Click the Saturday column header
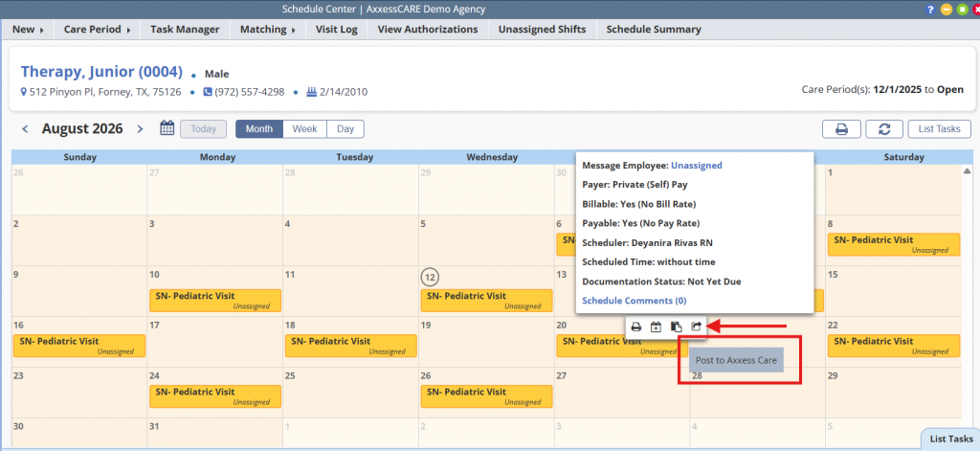This screenshot has height=451, width=980. pos(903,157)
